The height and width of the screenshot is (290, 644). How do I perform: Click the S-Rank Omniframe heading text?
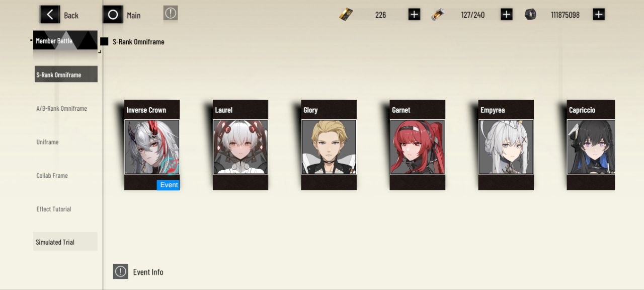click(138, 42)
